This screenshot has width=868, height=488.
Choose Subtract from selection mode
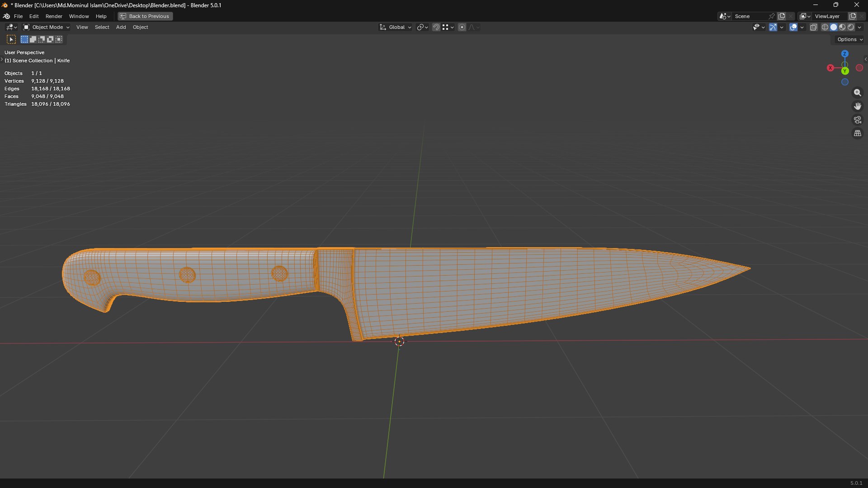(x=42, y=39)
